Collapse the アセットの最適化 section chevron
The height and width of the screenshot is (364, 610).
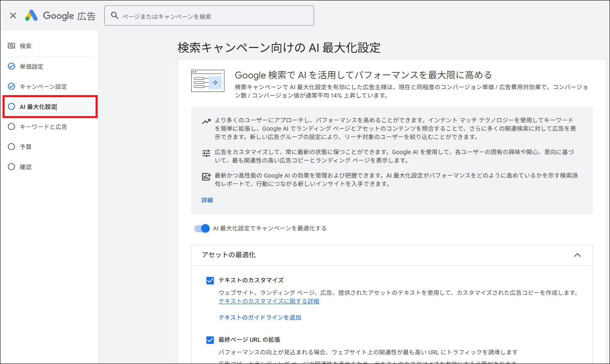577,255
